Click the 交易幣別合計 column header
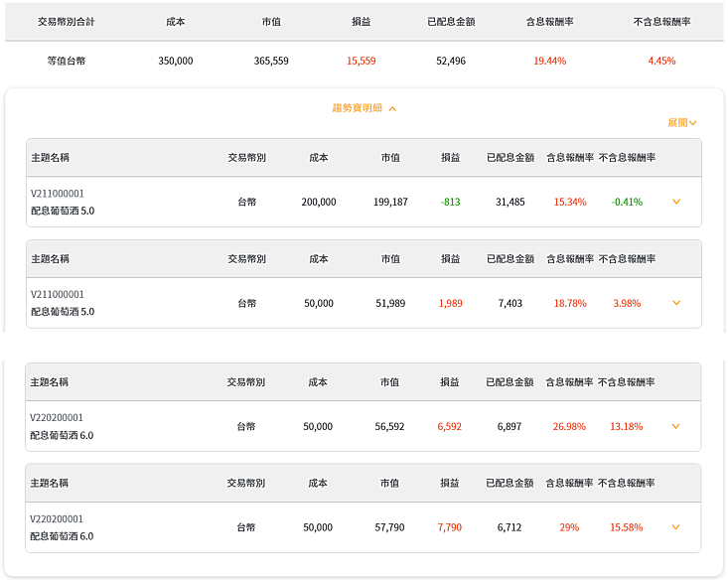728x580 pixels. click(x=66, y=22)
